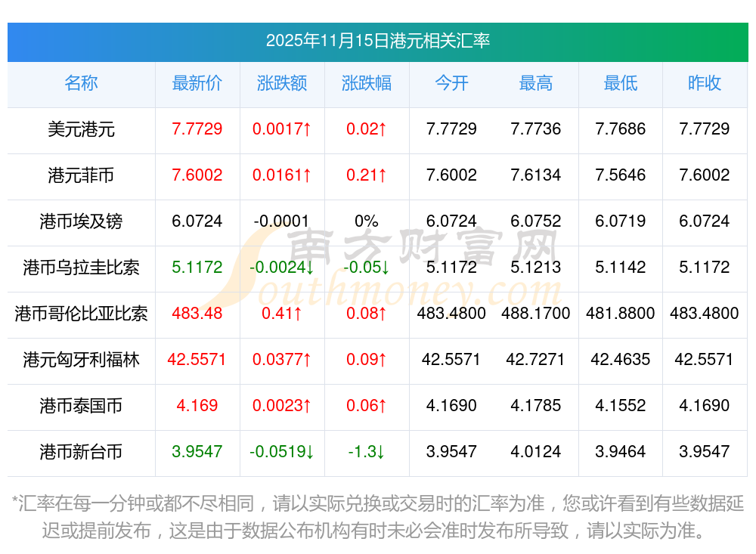The height and width of the screenshot is (554, 756).
Task: Select change percent -0.05↓
Action: pos(367,267)
